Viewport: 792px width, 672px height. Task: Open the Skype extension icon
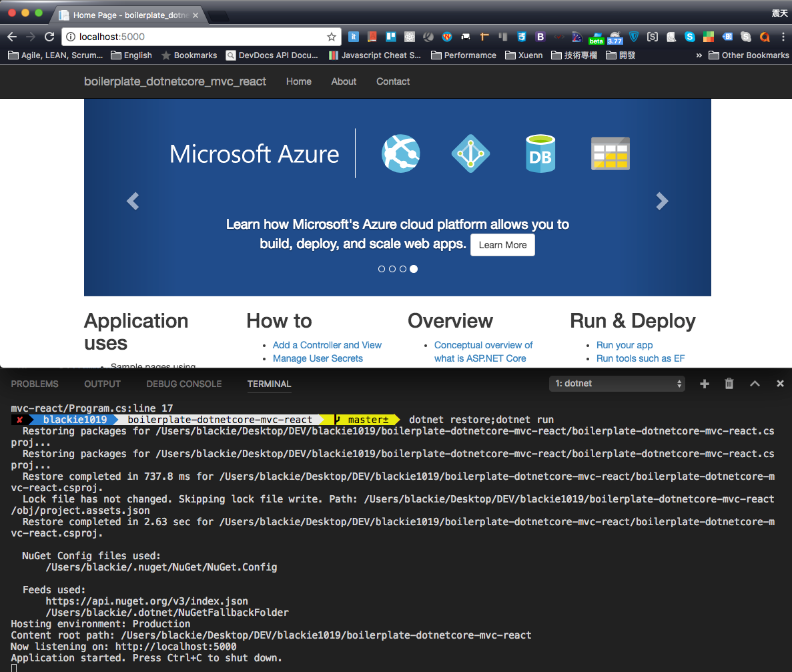click(689, 37)
